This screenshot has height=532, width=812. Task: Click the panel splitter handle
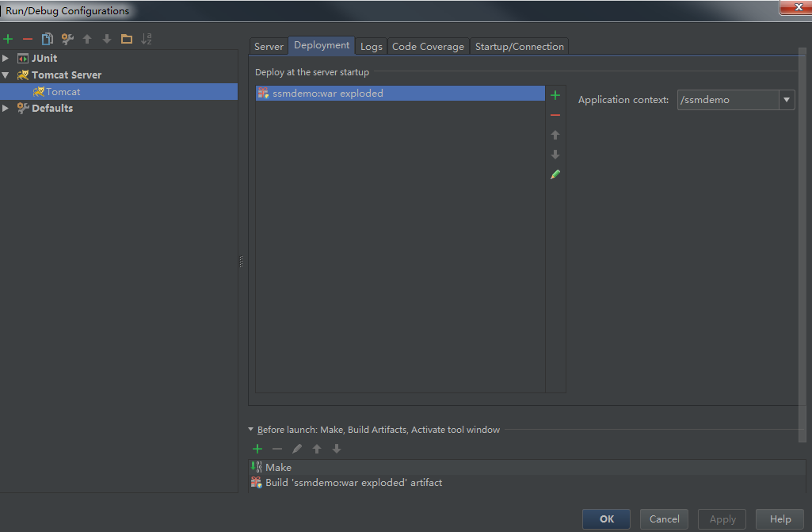pos(242,262)
